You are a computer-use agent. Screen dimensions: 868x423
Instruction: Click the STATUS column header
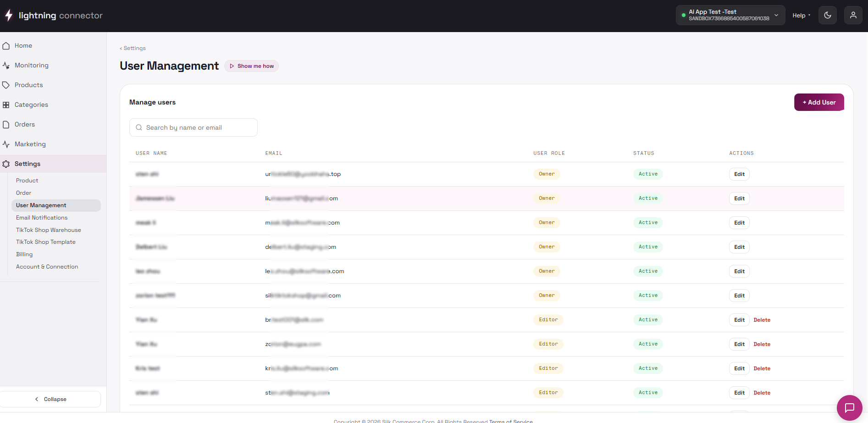[643, 153]
